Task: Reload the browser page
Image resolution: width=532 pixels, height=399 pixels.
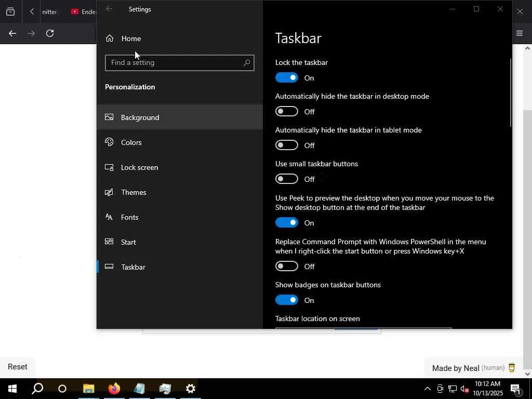Action: pyautogui.click(x=50, y=33)
